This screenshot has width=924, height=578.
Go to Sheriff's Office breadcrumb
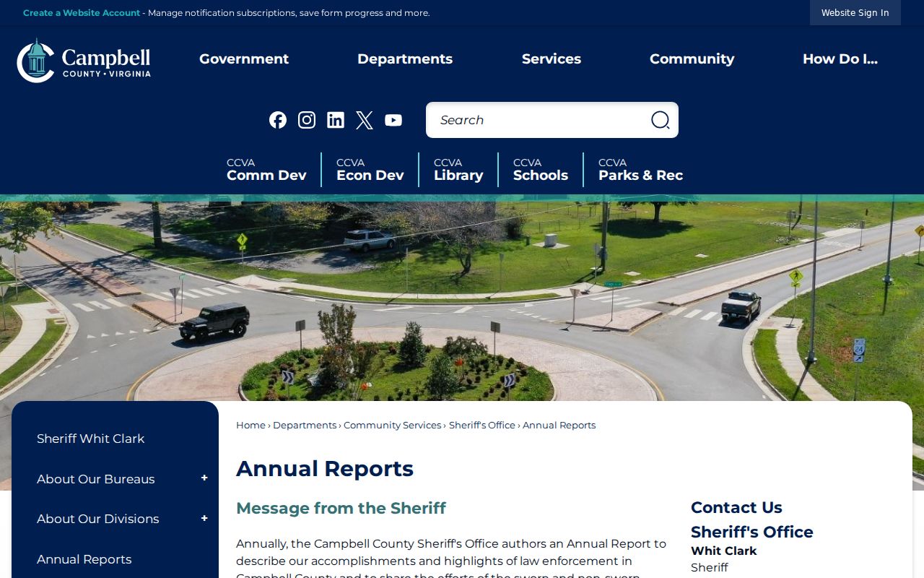[x=482, y=426]
